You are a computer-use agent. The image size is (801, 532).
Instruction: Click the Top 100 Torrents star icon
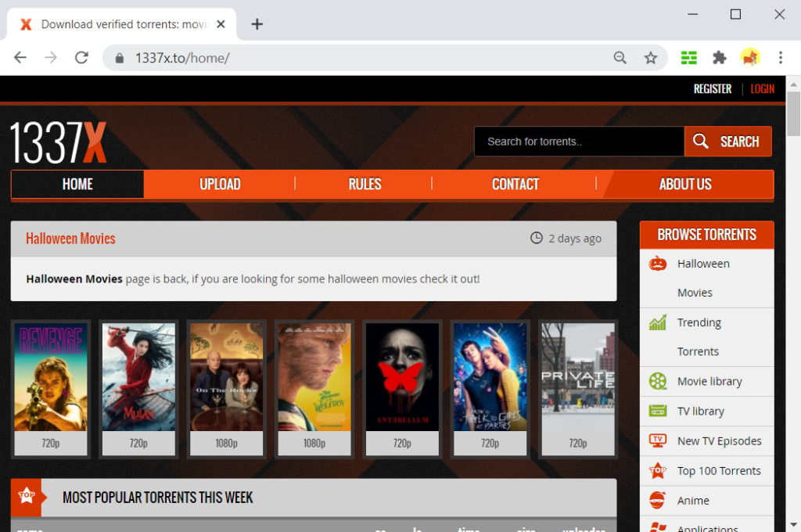(x=657, y=471)
